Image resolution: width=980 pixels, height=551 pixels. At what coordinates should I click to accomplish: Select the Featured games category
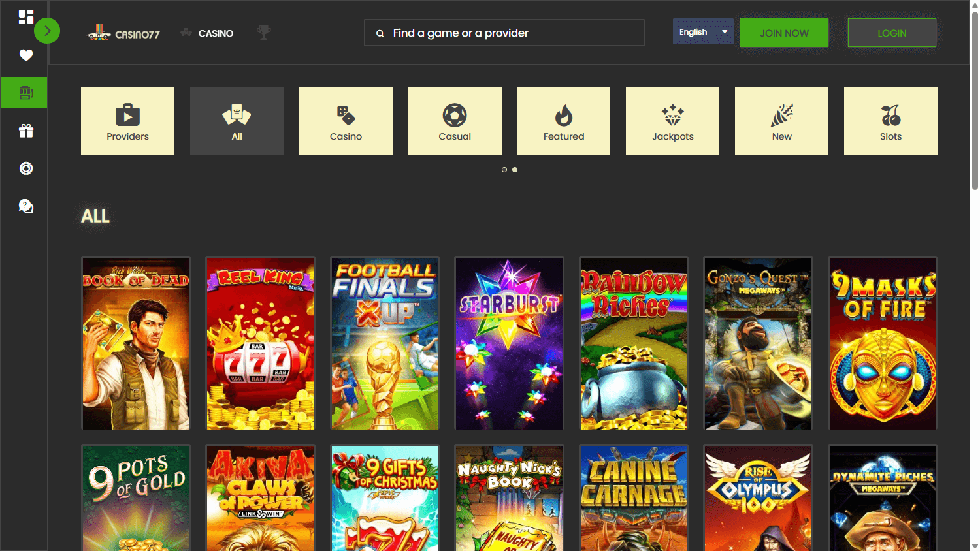563,121
